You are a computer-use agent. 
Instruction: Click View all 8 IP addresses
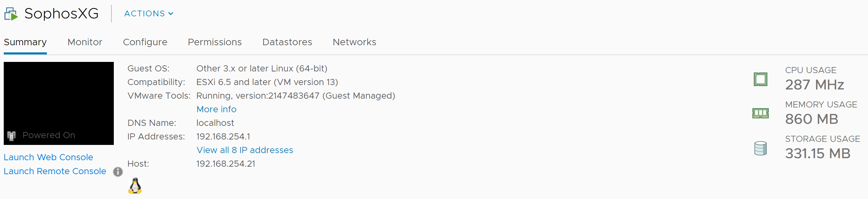pyautogui.click(x=245, y=150)
